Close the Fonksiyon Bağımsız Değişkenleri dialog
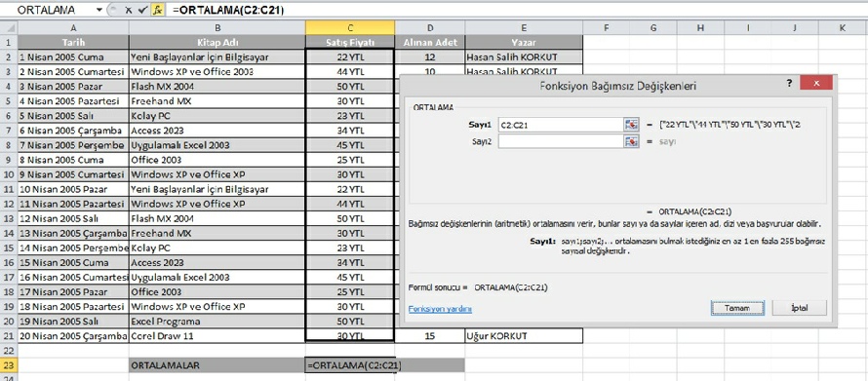This screenshot has height=381, width=868. pyautogui.click(x=816, y=83)
